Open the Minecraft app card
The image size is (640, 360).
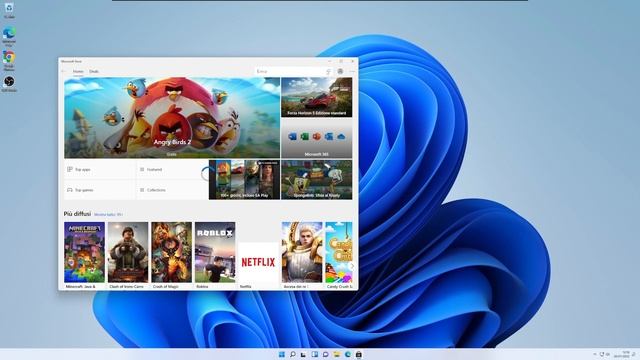[84, 256]
